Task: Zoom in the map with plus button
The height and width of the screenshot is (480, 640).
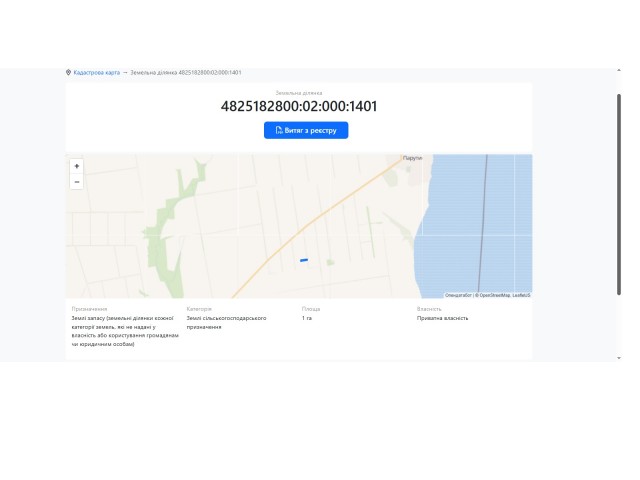Action: click(x=77, y=166)
